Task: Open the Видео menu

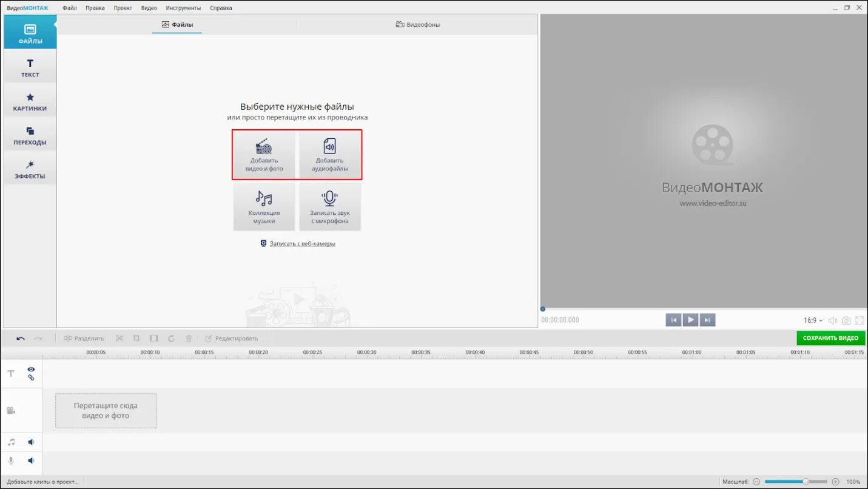Action: 149,8
